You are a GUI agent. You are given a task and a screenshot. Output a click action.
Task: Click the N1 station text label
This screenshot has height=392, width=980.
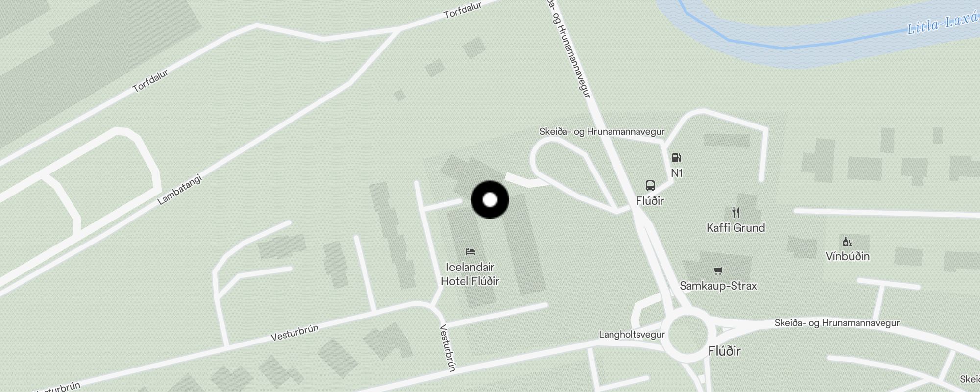pyautogui.click(x=677, y=173)
